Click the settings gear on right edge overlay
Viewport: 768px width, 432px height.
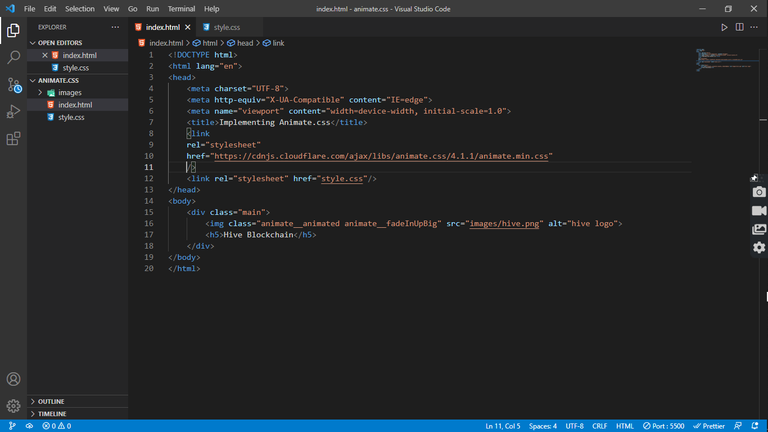759,248
